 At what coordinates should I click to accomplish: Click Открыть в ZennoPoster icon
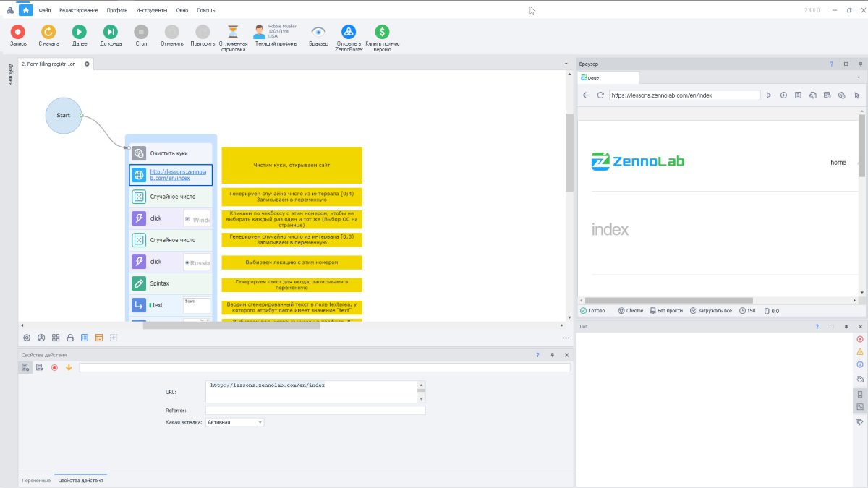coord(349,32)
